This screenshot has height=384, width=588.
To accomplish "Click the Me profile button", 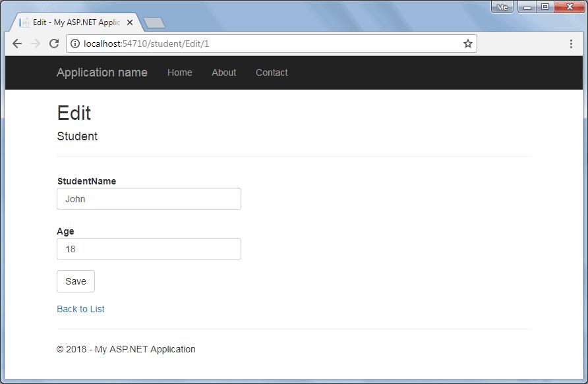I will tap(502, 7).
